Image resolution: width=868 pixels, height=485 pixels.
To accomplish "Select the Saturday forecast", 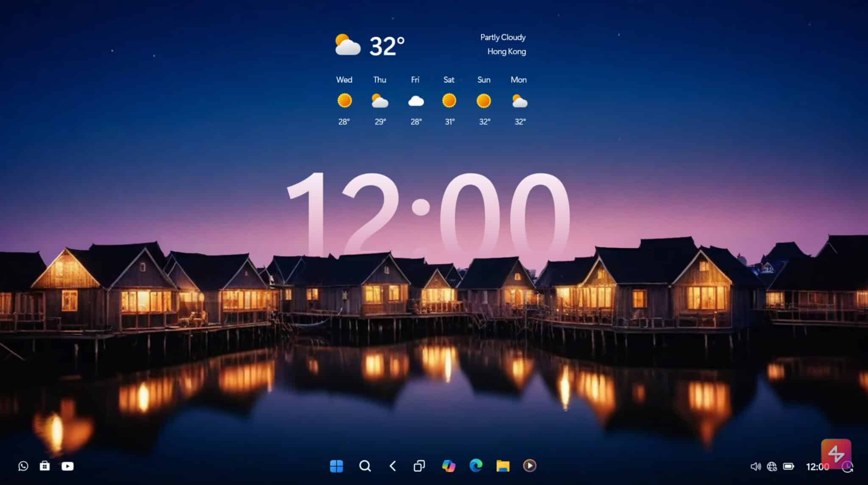I will (449, 100).
